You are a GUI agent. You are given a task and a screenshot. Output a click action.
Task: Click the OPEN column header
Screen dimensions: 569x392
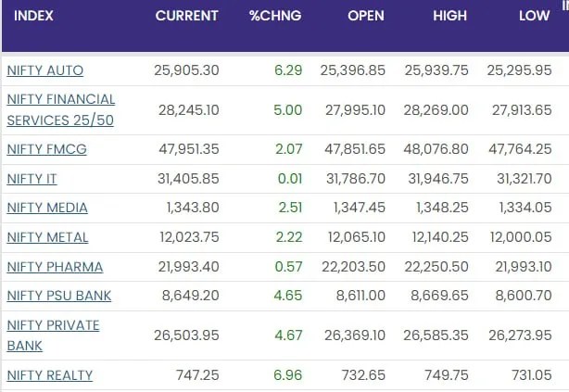point(365,16)
